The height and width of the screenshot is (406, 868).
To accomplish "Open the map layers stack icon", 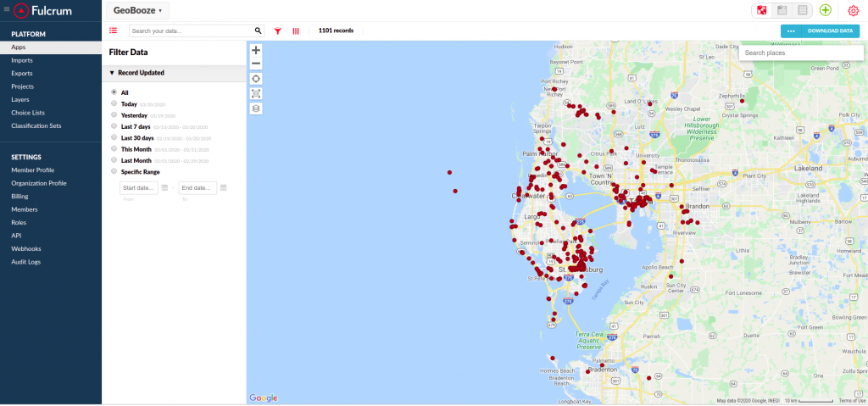I will coord(256,108).
